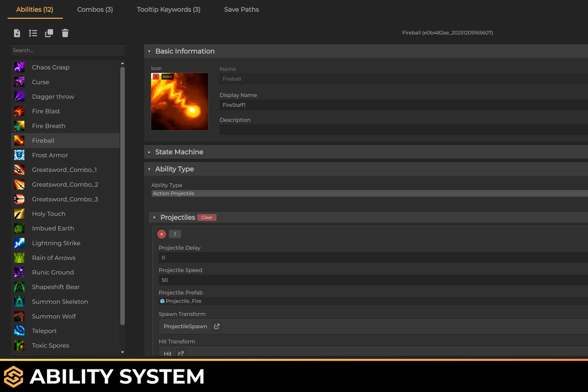Expand the State Machine section
The height and width of the screenshot is (392, 588).
[148, 152]
